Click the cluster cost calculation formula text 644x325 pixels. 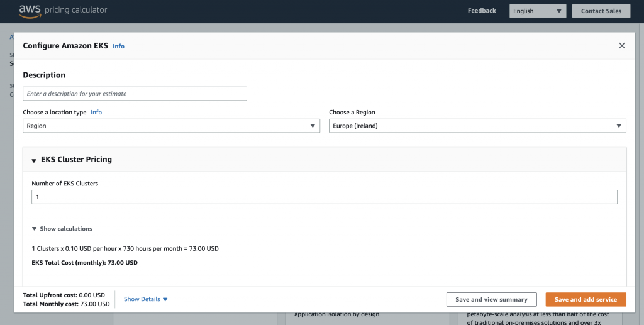(125, 249)
